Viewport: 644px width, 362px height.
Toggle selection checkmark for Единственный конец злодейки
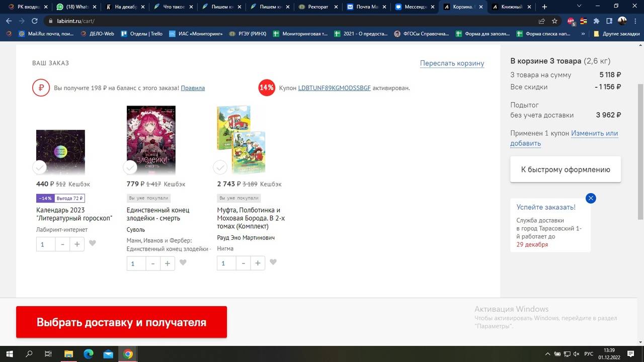click(130, 167)
